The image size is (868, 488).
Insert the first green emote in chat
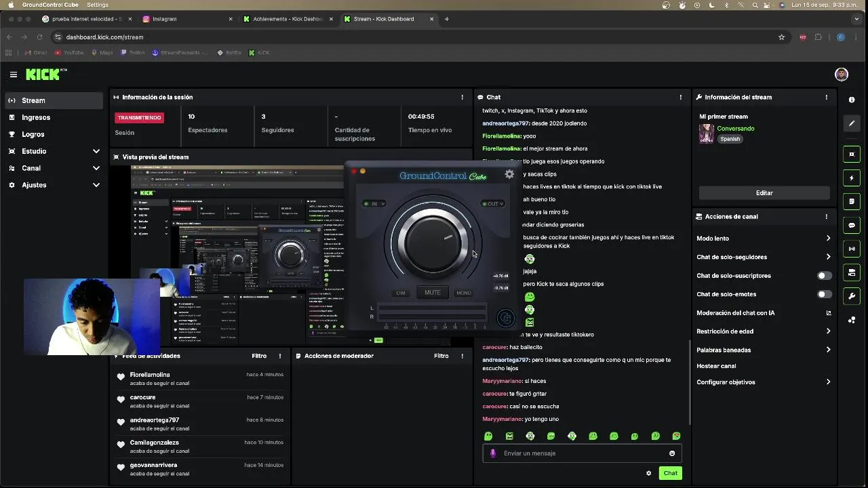point(488,436)
